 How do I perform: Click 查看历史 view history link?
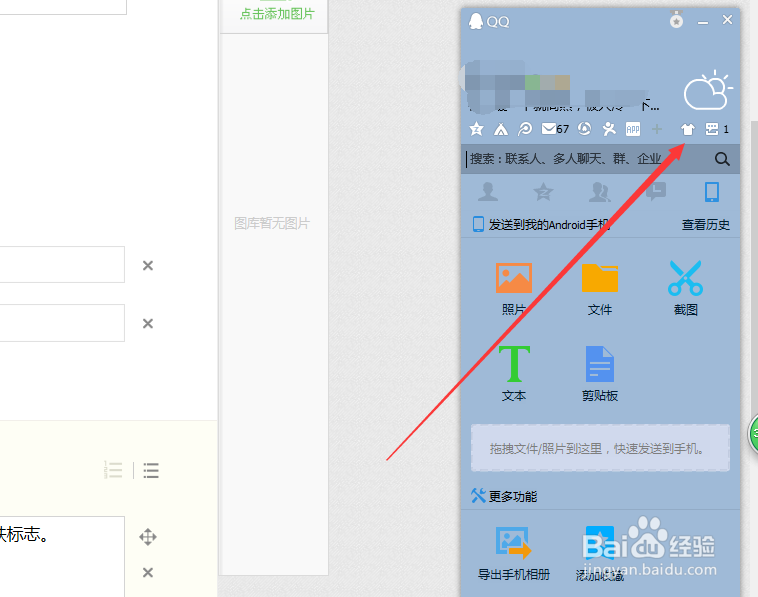click(705, 225)
